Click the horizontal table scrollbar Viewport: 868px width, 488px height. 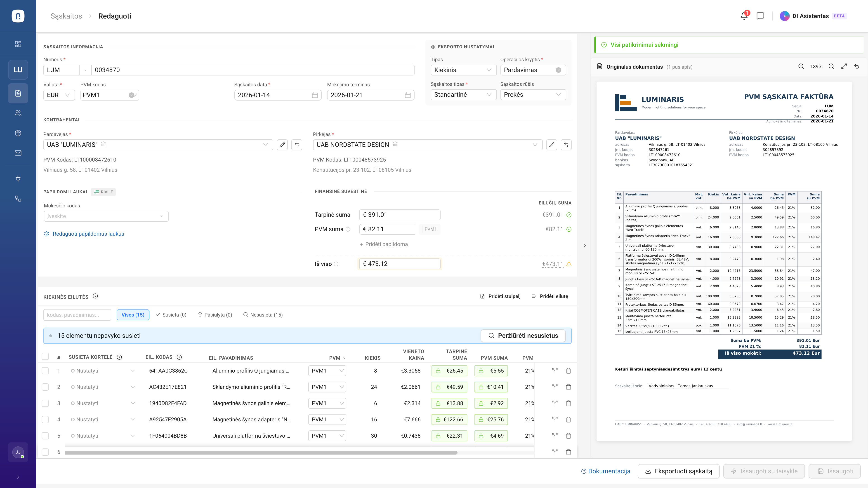point(261,453)
